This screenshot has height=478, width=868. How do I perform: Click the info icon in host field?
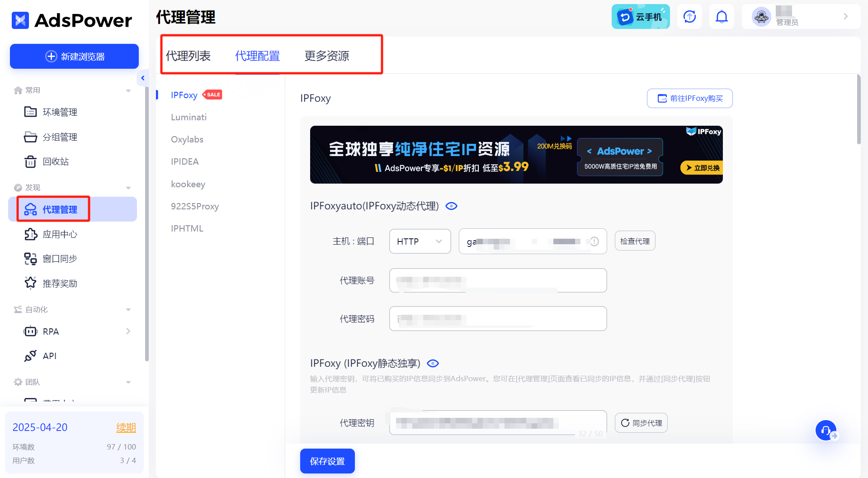594,241
